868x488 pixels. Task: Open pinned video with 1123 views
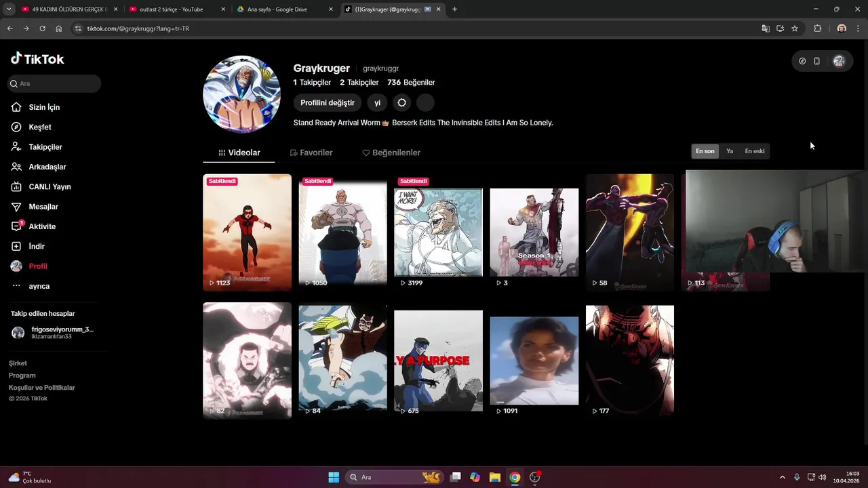247,232
